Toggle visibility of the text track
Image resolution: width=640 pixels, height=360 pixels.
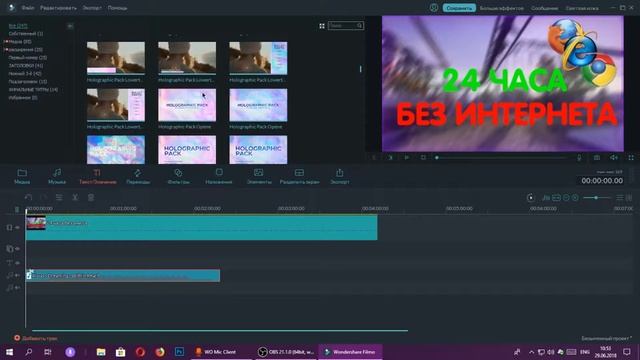pyautogui.click(x=18, y=263)
